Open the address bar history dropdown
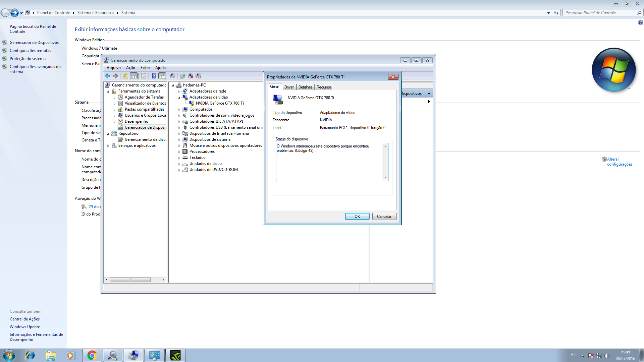Screen dimensions: 644x362 548,13
